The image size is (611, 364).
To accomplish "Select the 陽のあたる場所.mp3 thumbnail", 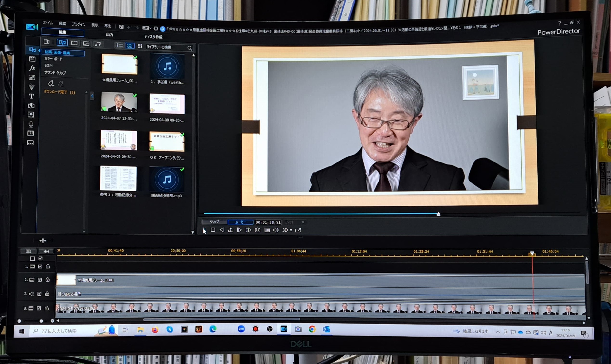I will (x=167, y=180).
